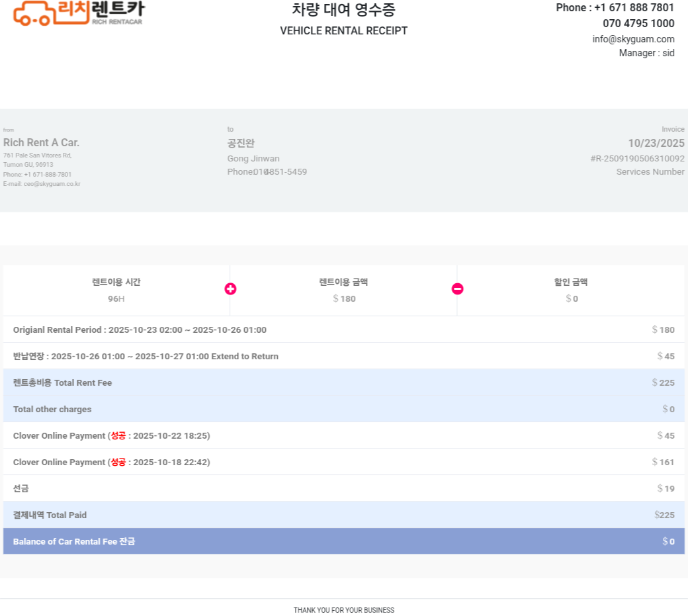
Task: Click the Balance of Car Rental Fee row
Action: pyautogui.click(x=74, y=541)
